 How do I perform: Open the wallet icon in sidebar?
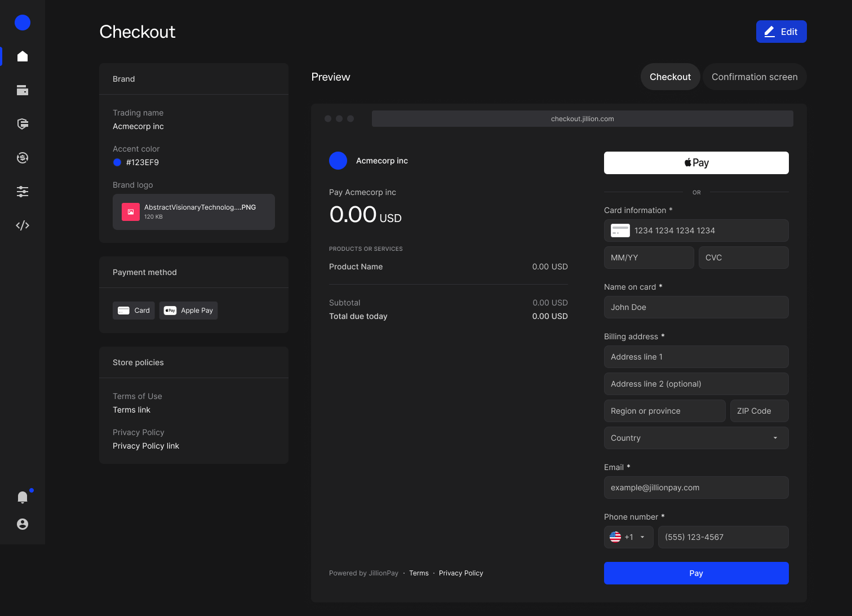click(23, 90)
